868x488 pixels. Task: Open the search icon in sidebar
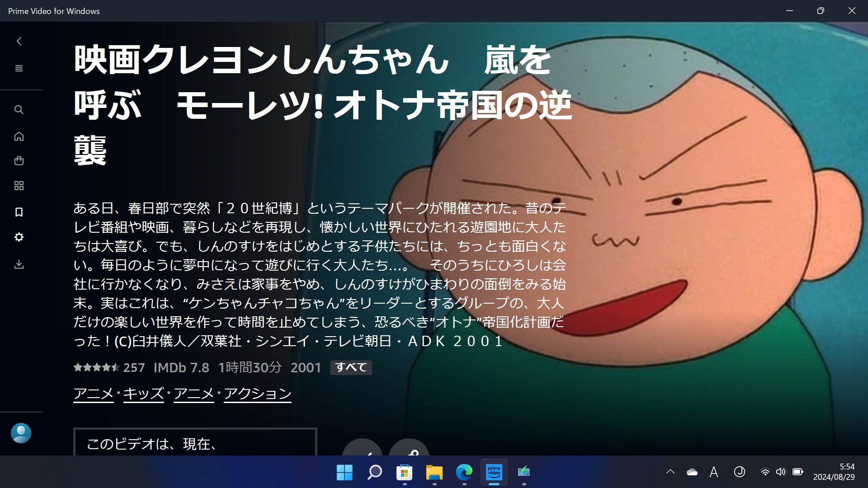[19, 110]
